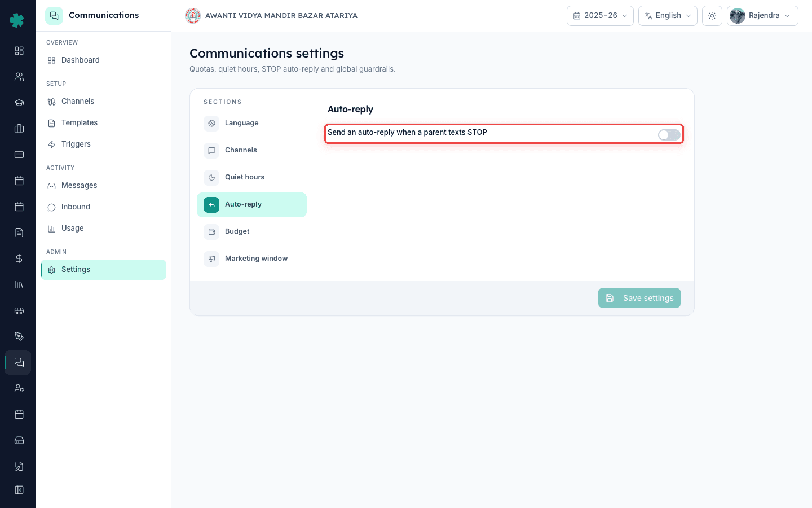Click the reply-arrow icon beside Auto-reply
The width and height of the screenshot is (812, 508).
point(211,204)
